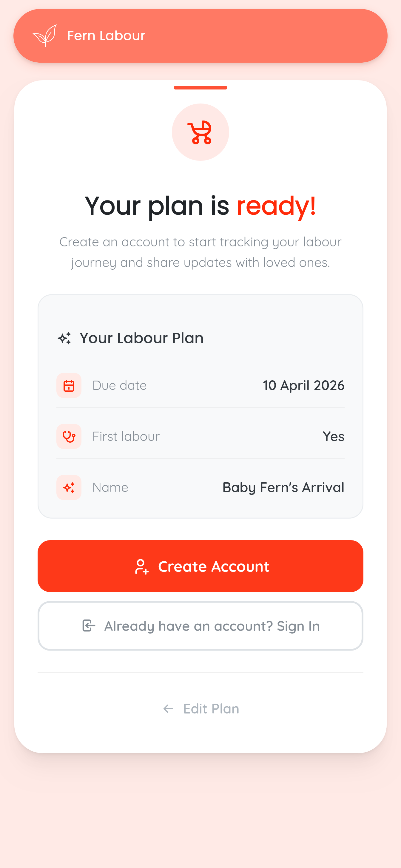Image resolution: width=401 pixels, height=868 pixels.
Task: Click the baby stroller icon
Action: point(200,132)
